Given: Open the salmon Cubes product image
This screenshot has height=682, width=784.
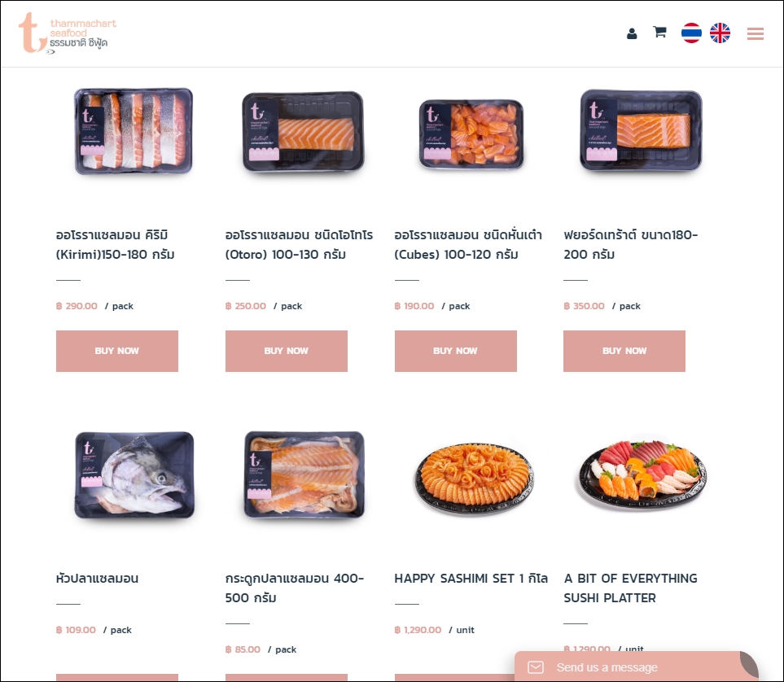Looking at the screenshot, I should [x=471, y=134].
